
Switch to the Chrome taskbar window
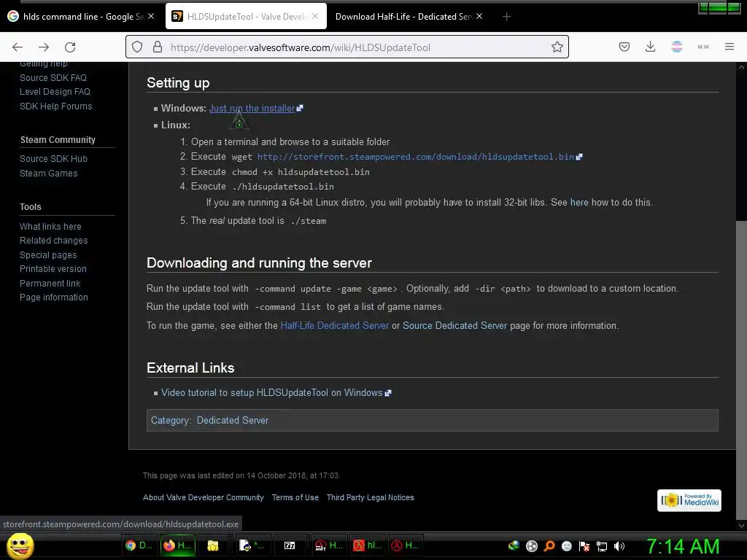[x=138, y=545]
